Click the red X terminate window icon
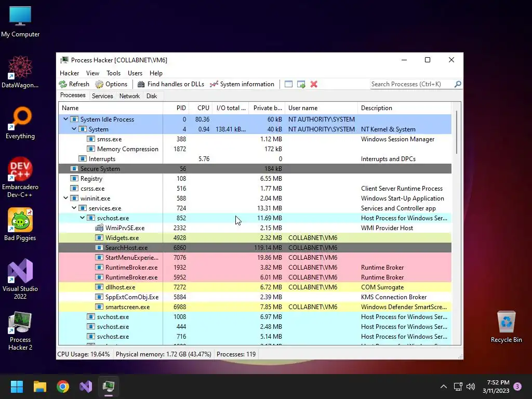The width and height of the screenshot is (532, 399). [314, 84]
